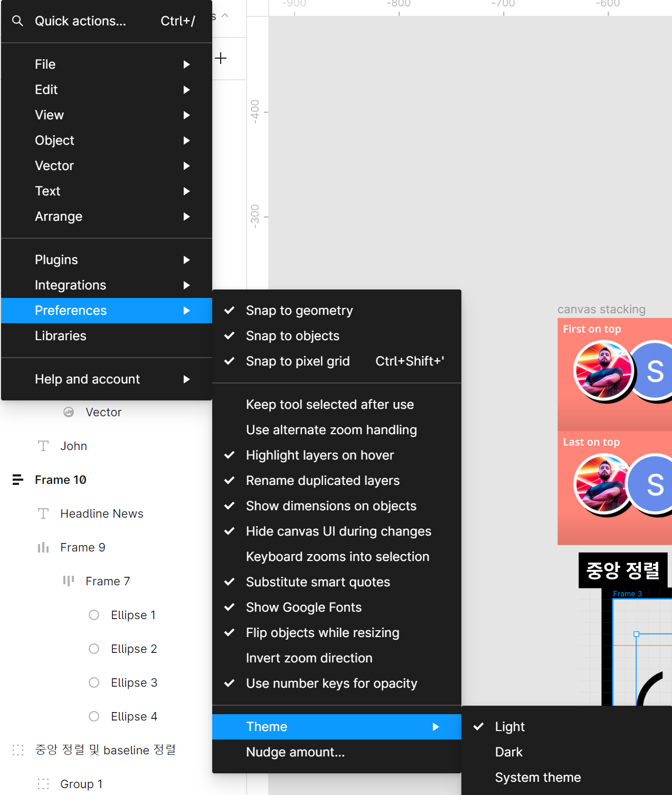This screenshot has width=672, height=795.
Task: Toggle Show Google Fonts
Action: point(337,607)
